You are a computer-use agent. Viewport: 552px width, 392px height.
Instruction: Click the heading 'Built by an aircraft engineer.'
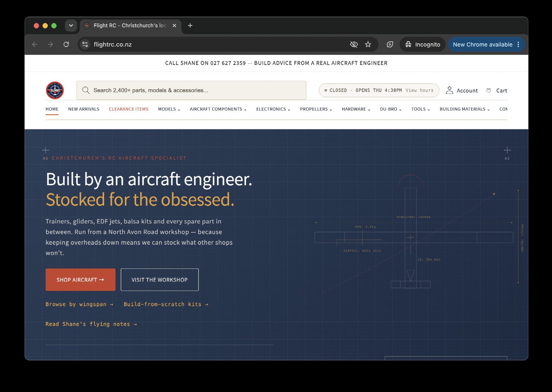(149, 179)
